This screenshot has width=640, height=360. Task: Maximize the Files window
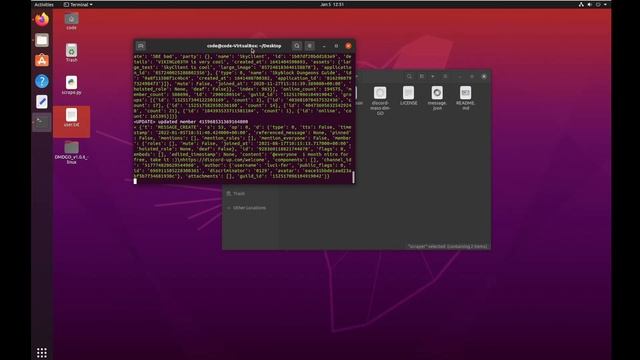point(472,76)
